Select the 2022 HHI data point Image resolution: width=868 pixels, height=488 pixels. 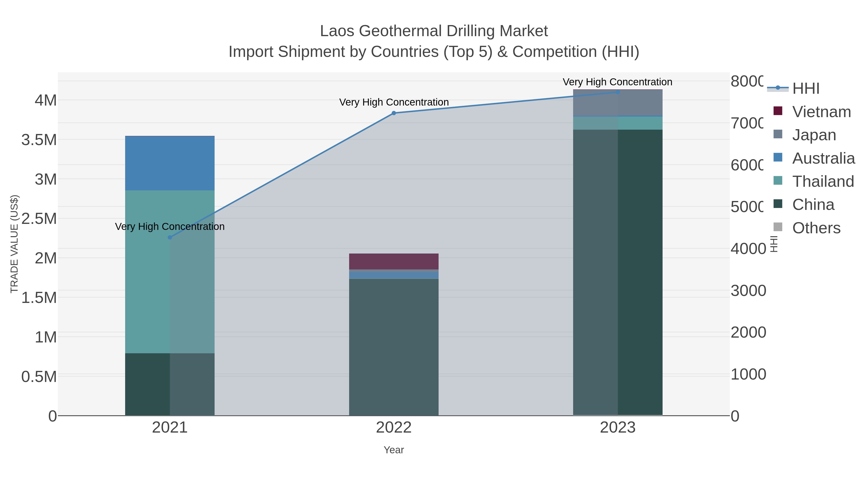pyautogui.click(x=393, y=113)
